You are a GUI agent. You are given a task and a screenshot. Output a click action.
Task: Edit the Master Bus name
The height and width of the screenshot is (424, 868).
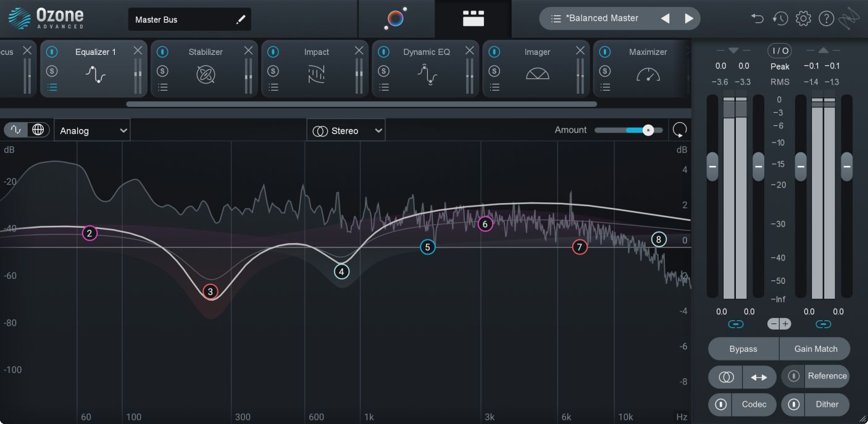(241, 20)
